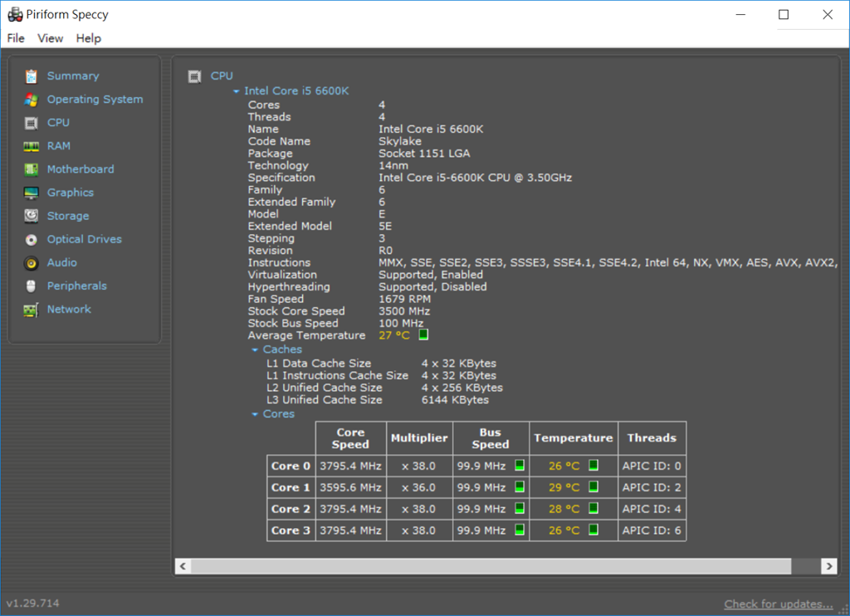Open the File menu
This screenshot has width=850, height=616.
(16, 38)
